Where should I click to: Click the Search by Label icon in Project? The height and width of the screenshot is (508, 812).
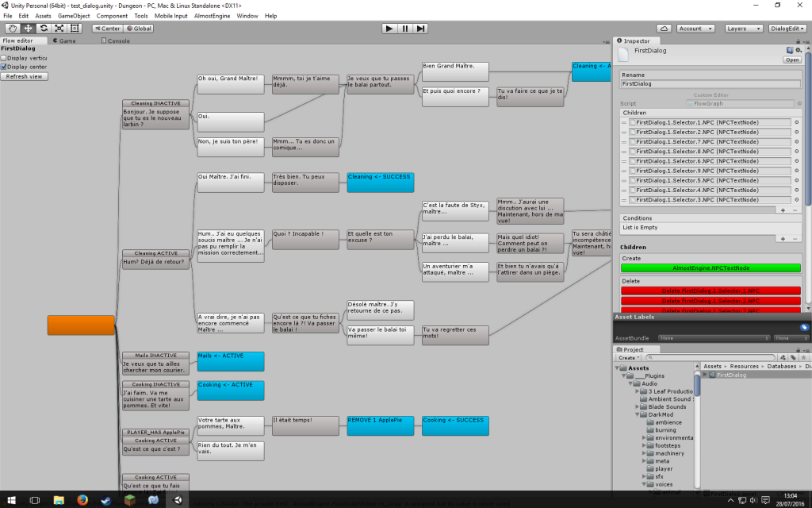point(793,358)
